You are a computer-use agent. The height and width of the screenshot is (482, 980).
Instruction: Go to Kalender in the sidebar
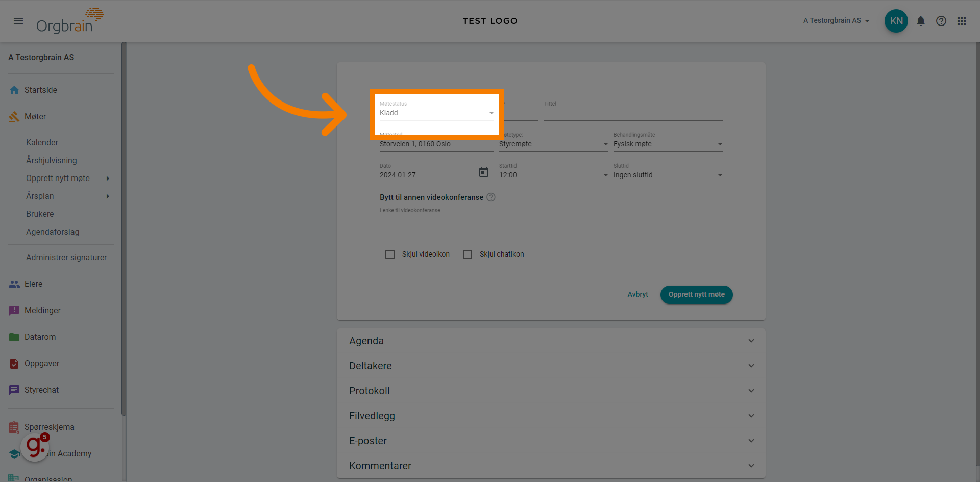click(x=42, y=143)
